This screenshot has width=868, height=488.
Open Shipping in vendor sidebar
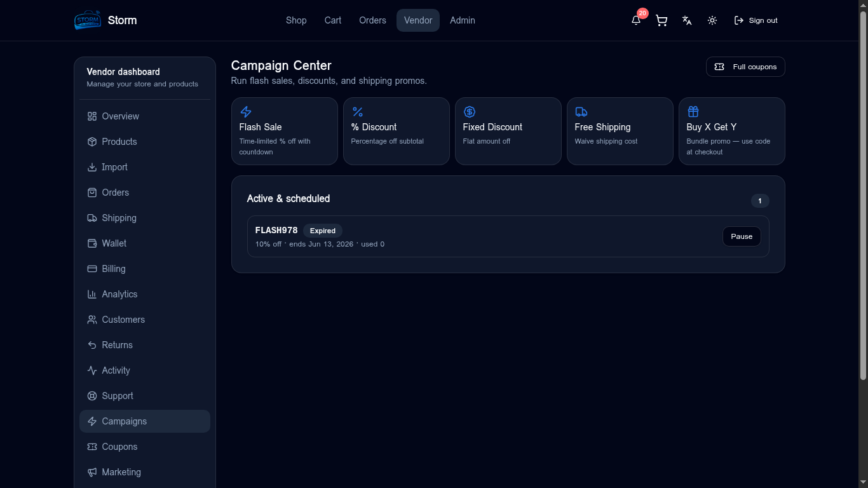point(145,218)
